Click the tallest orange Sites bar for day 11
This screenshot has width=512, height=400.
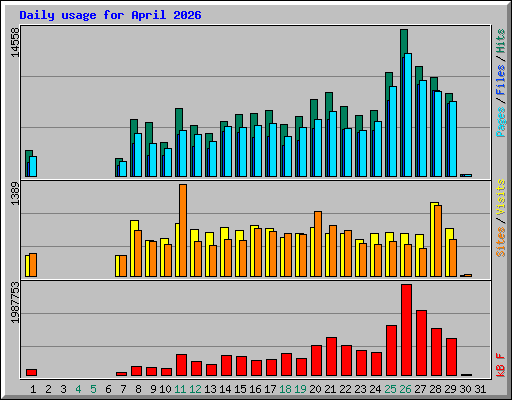click(183, 230)
